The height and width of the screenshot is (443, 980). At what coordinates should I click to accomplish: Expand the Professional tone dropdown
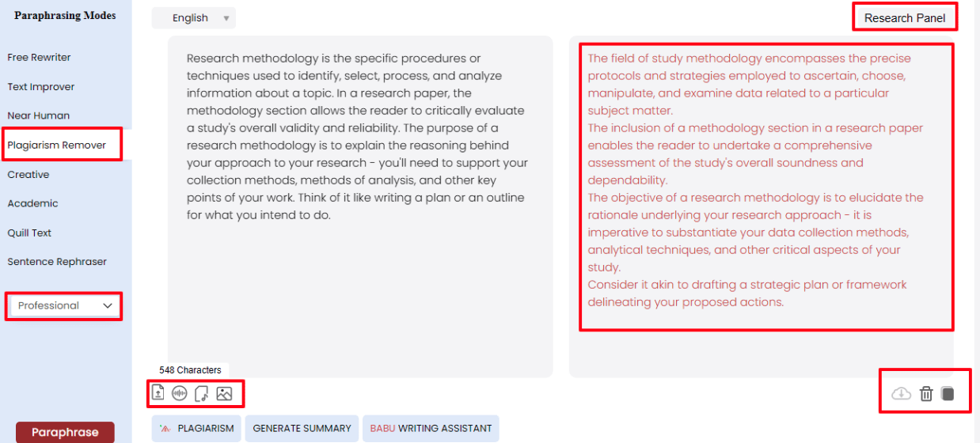click(x=64, y=305)
